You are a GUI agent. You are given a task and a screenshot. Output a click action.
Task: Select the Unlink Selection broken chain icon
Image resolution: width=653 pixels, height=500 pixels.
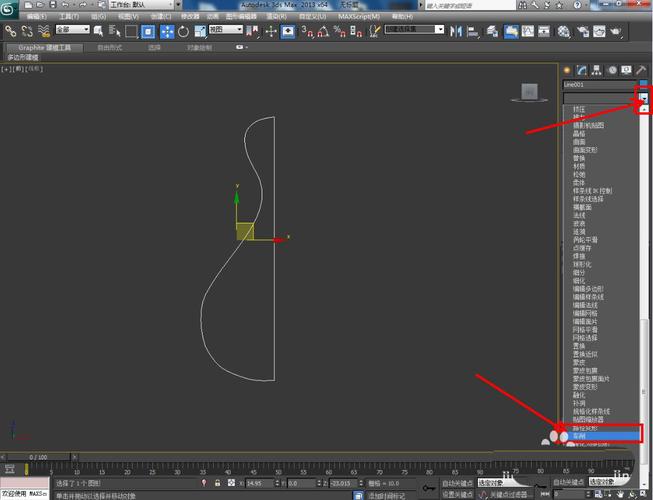pos(27,31)
